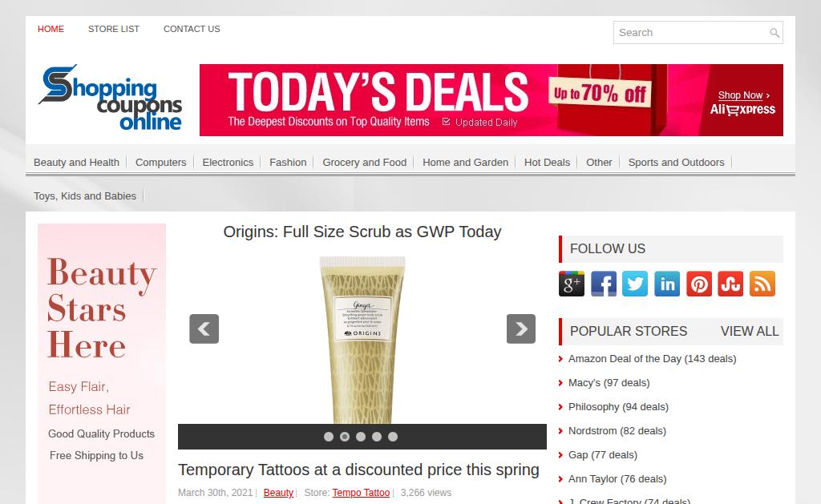Click the search magnifier icon
This screenshot has height=504, width=821.
[774, 33]
